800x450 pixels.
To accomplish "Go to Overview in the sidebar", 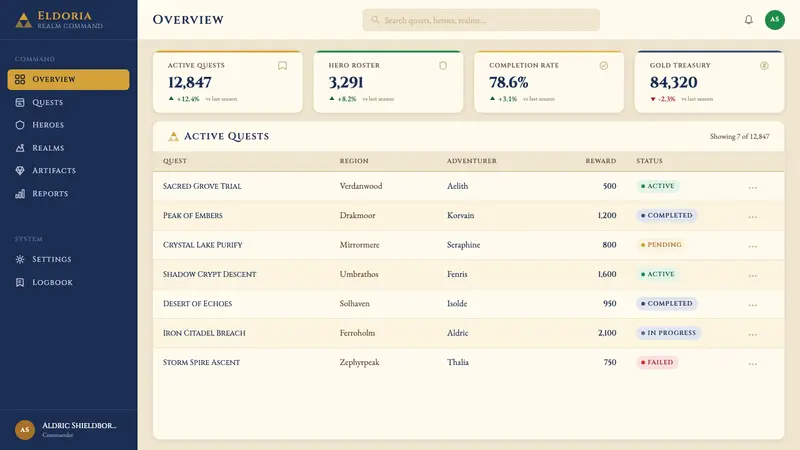I will coord(68,80).
